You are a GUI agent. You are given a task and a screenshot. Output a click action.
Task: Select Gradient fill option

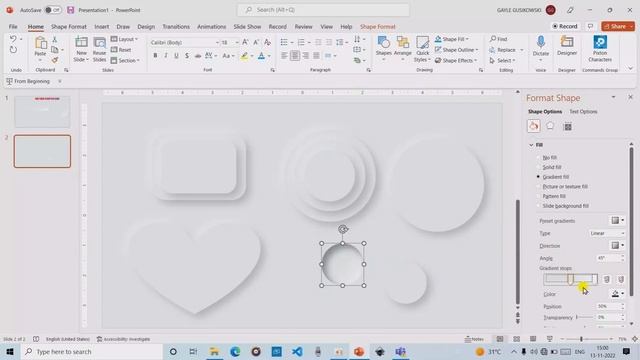coord(555,177)
